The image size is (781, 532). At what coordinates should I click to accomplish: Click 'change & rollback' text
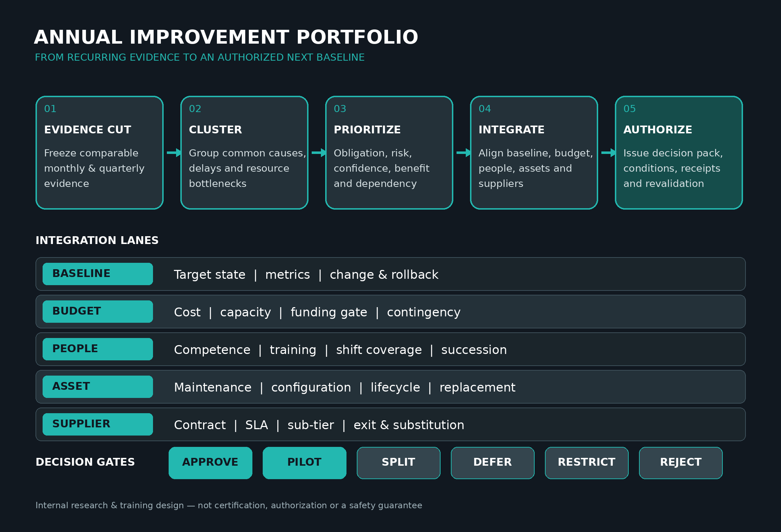click(x=384, y=275)
